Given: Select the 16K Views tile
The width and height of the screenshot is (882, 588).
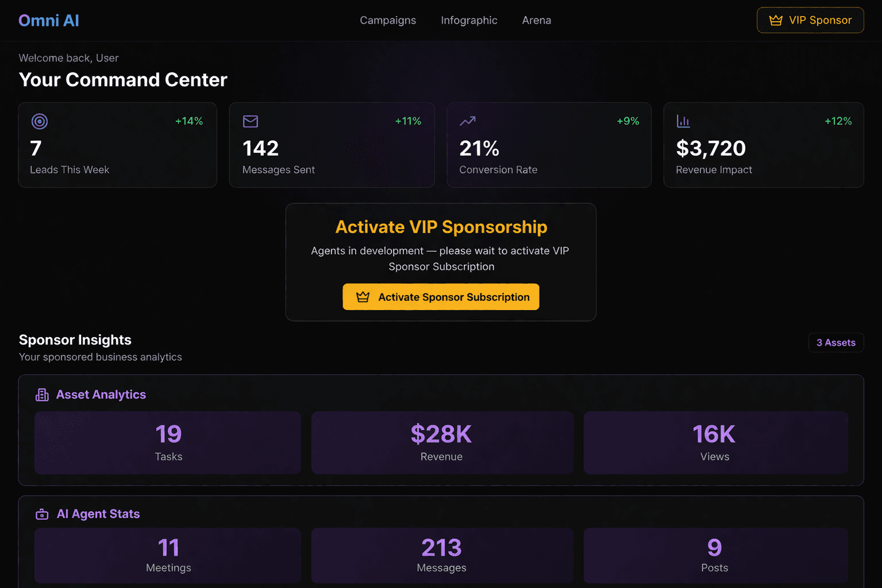Looking at the screenshot, I should (714, 442).
